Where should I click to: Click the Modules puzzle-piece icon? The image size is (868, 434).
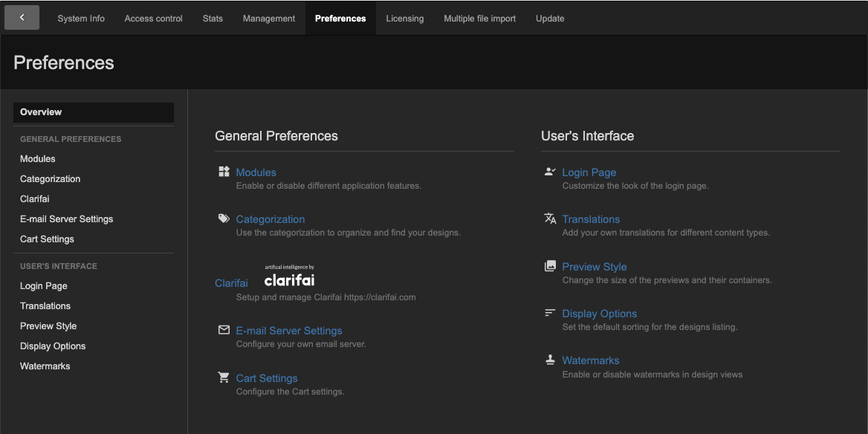[224, 172]
